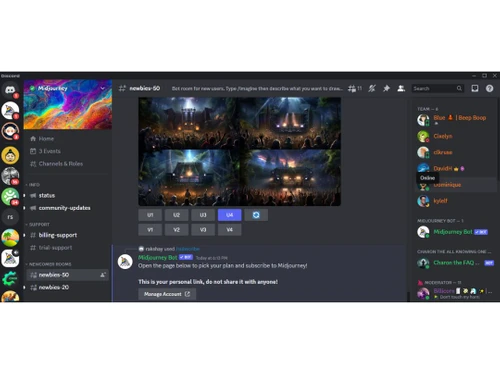The height and width of the screenshot is (375, 500).
Task: Open DavidH member profile
Action: (456, 168)
